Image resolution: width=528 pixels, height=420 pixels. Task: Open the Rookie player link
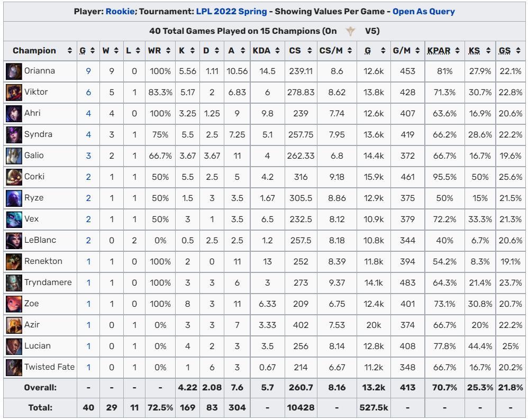(x=120, y=11)
